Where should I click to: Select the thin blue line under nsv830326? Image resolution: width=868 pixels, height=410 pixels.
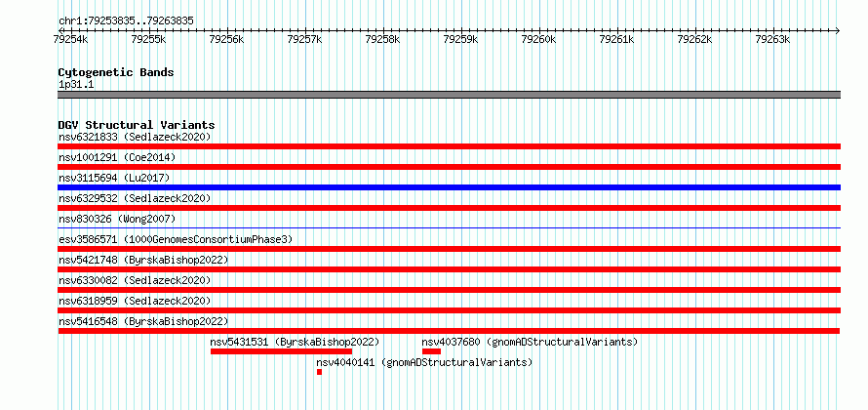coord(450,227)
